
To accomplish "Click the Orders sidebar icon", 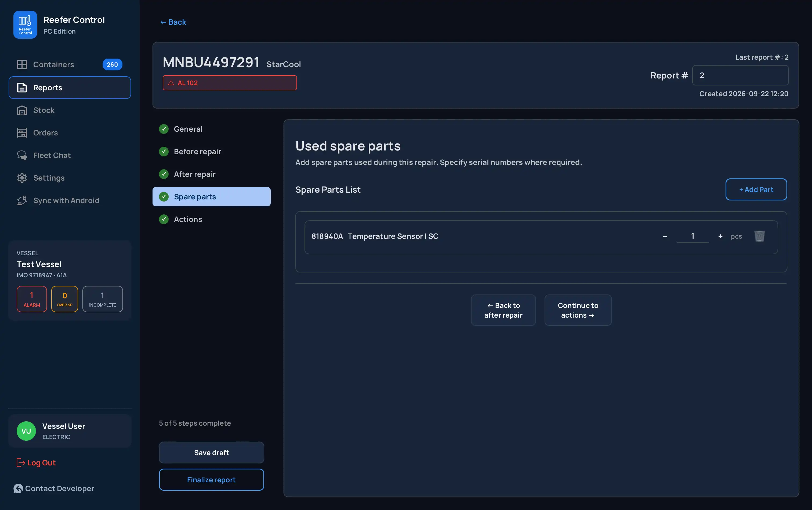I will (22, 133).
